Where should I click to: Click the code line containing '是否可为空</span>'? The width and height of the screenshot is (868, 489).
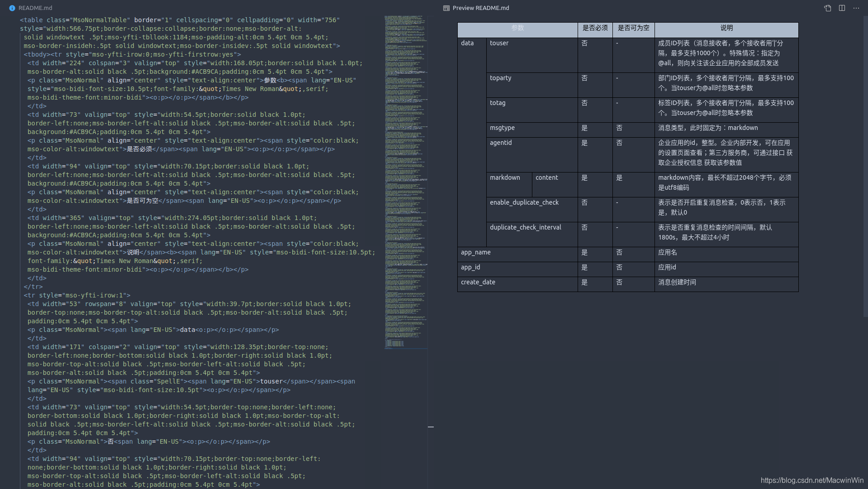(184, 201)
